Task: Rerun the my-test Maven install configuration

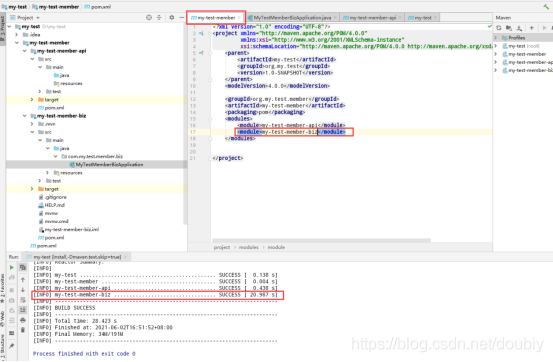Action: (12, 267)
